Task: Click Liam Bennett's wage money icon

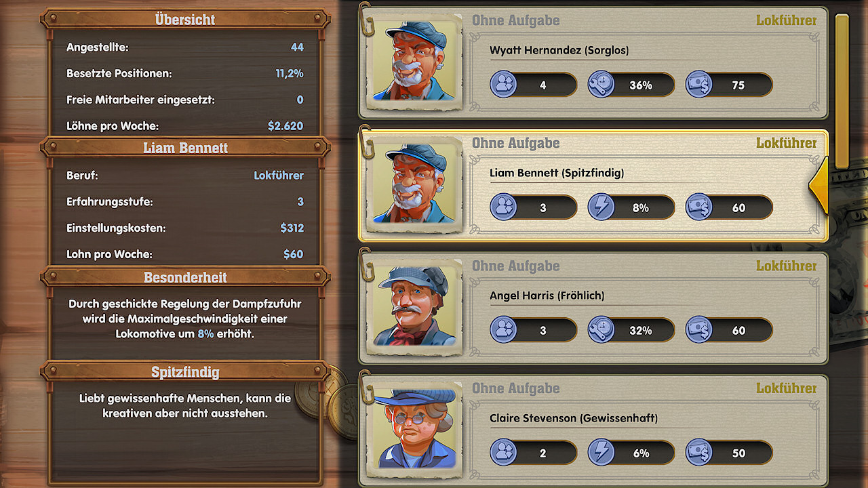Action: (x=699, y=207)
